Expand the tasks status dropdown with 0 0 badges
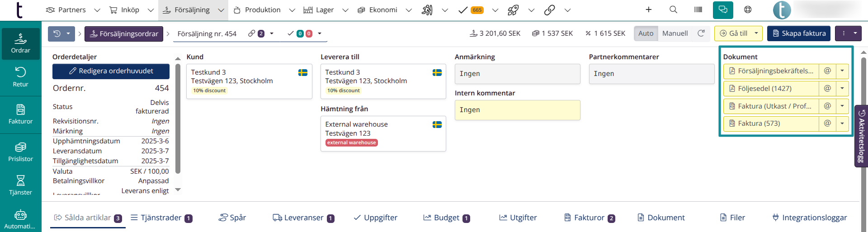 pos(320,33)
